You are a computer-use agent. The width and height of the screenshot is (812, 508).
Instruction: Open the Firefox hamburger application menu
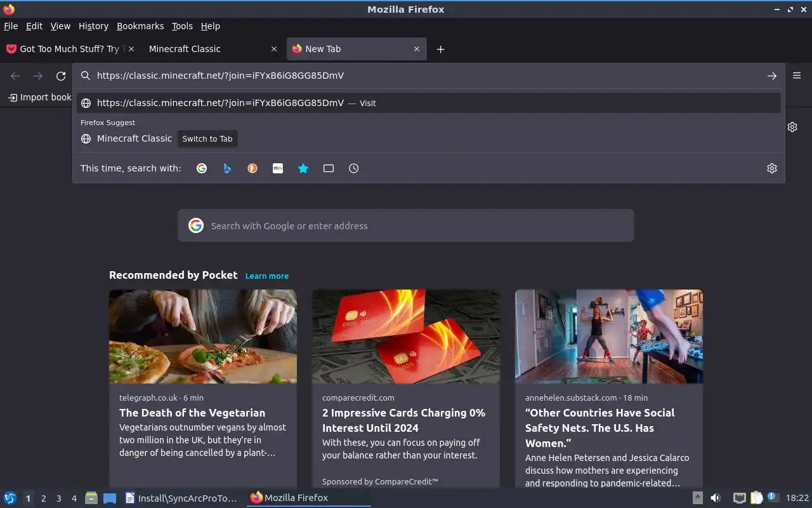coord(797,76)
